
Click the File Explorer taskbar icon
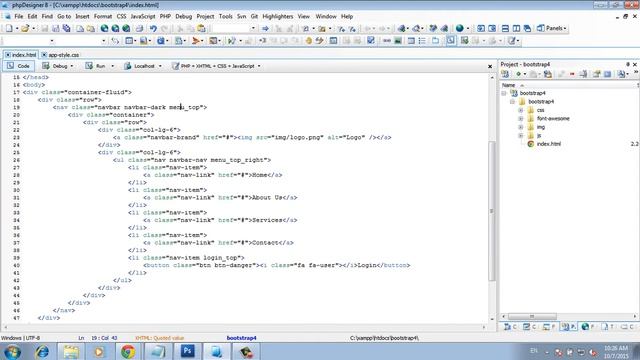(71, 351)
